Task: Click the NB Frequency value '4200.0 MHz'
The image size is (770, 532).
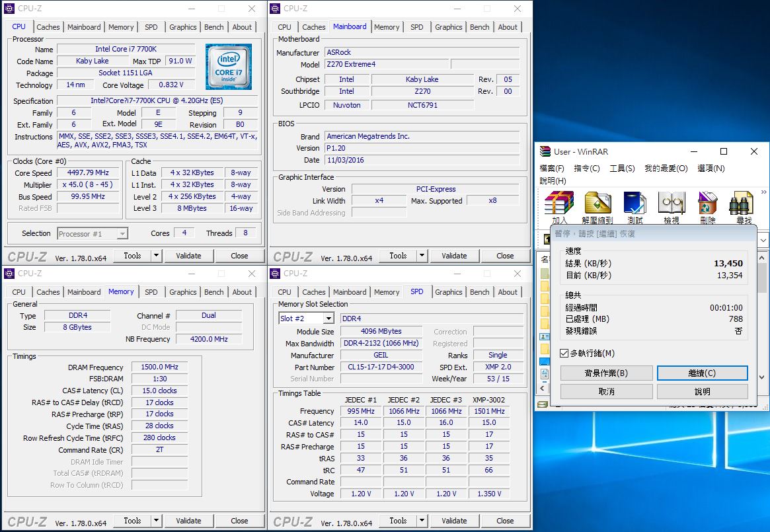Action: (x=209, y=339)
